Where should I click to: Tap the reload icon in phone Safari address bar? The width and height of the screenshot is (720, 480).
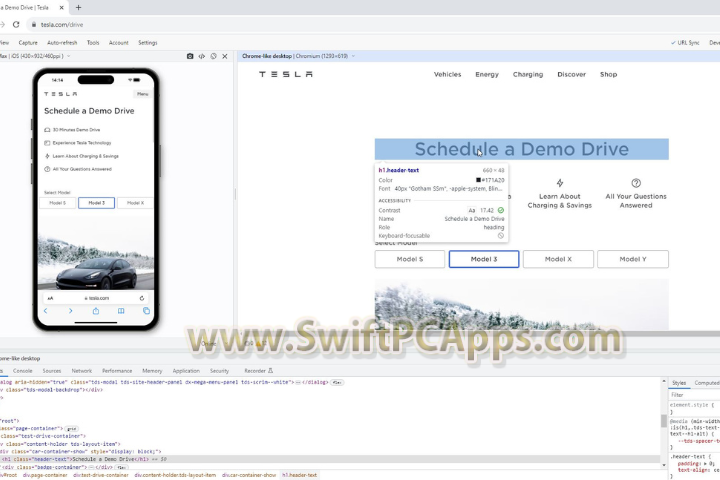[142, 298]
